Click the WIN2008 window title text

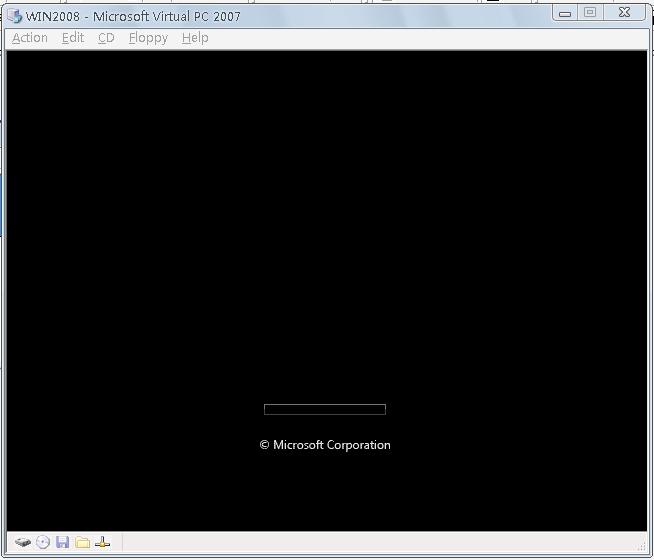pos(133,17)
